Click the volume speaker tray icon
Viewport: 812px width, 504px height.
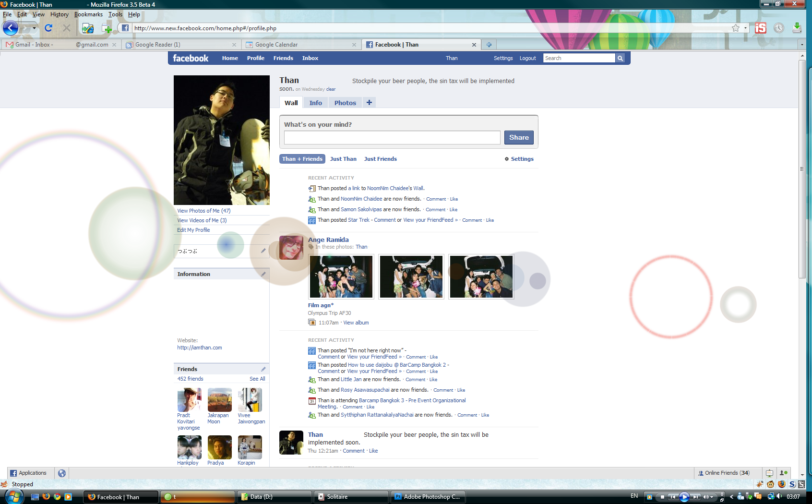(x=779, y=496)
